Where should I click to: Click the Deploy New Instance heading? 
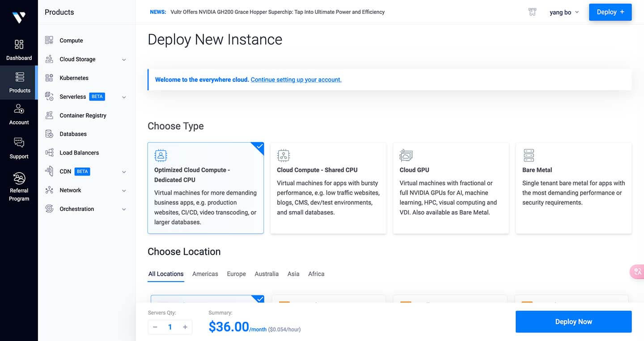click(x=215, y=39)
